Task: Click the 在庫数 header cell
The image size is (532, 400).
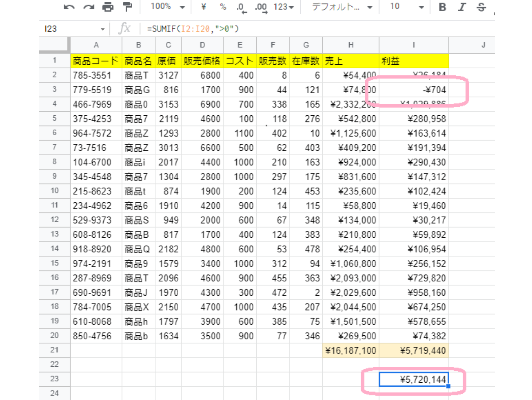Action: pos(306,61)
